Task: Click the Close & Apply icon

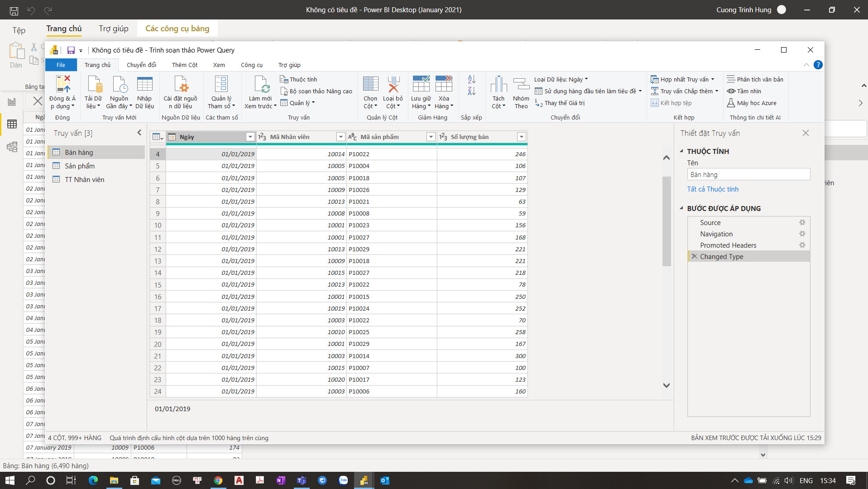Action: click(63, 85)
